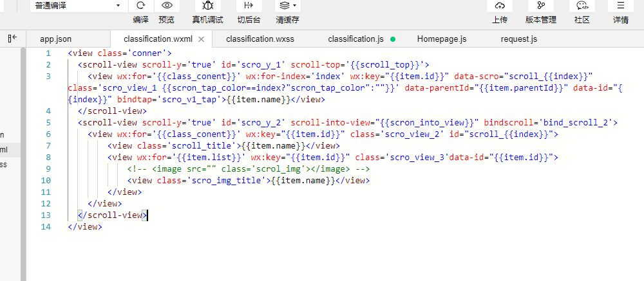
Task: Click the 社区 label
Action: [x=582, y=20]
